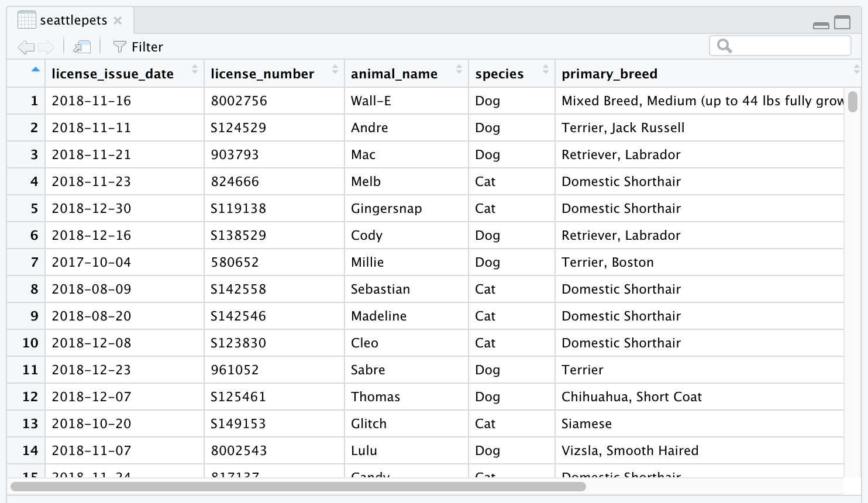
Task: Click the sort chevrons on license_issue_date column
Action: point(194,69)
